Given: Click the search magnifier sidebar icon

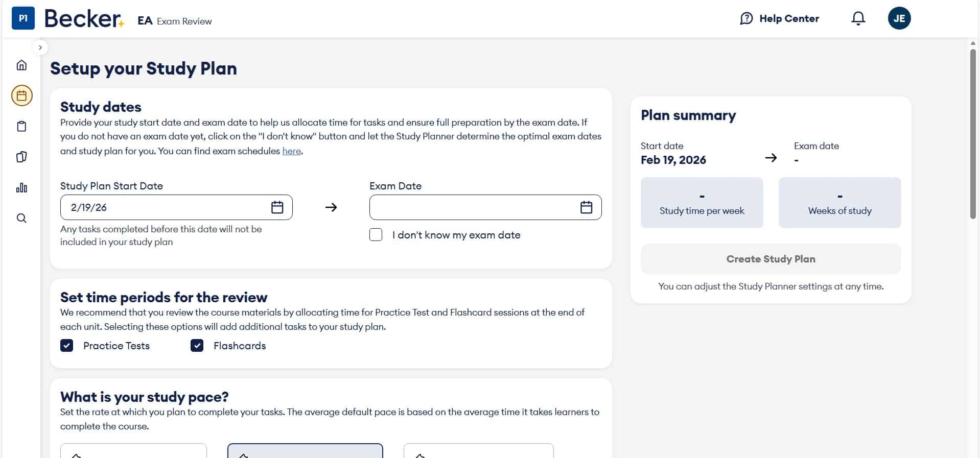Looking at the screenshot, I should point(21,218).
